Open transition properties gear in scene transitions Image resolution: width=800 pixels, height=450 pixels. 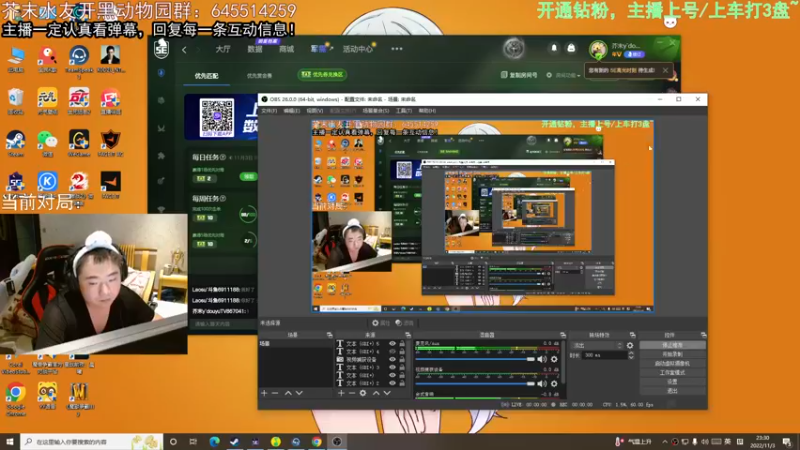pos(630,345)
